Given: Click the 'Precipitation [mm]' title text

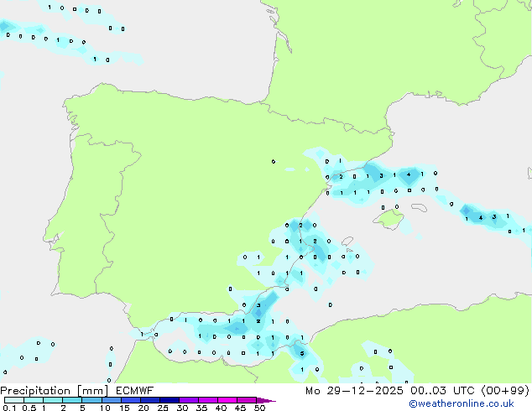Looking at the screenshot, I should coord(55,391).
